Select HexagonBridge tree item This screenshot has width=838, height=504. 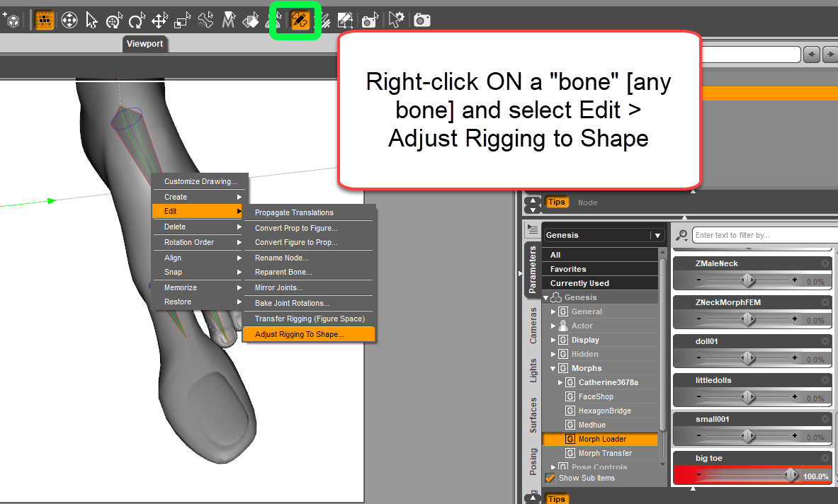(x=604, y=411)
